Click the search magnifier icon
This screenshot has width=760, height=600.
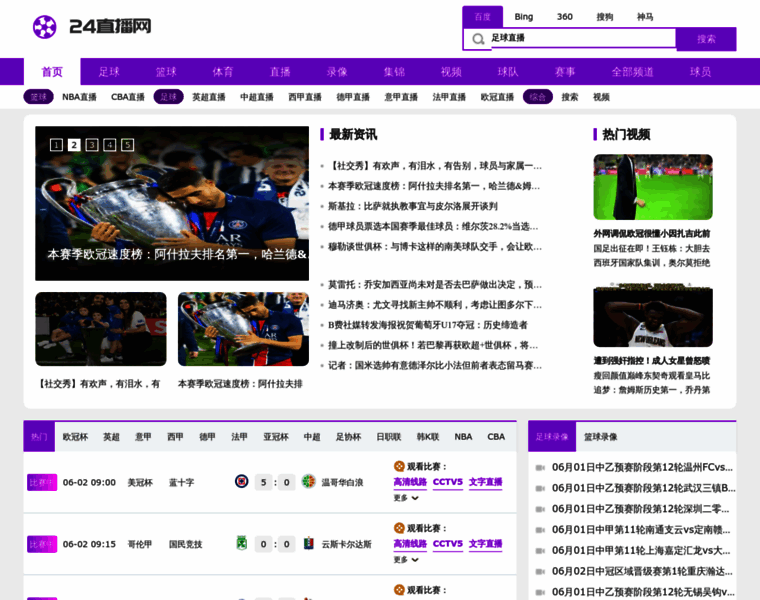478,39
